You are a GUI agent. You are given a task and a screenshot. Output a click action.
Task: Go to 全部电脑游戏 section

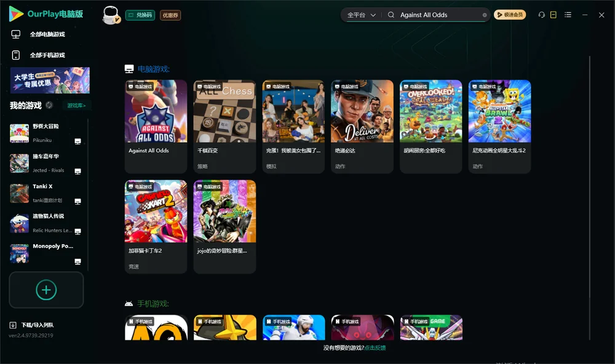click(x=38, y=34)
